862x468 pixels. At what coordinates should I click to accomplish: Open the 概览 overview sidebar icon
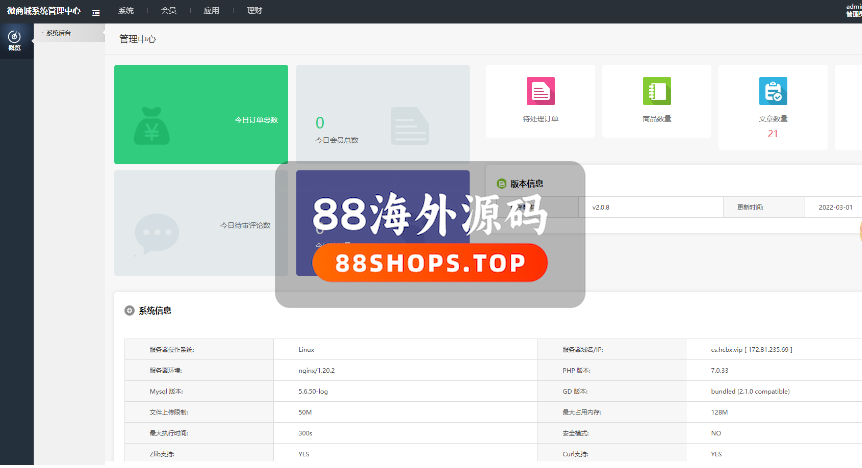14,41
